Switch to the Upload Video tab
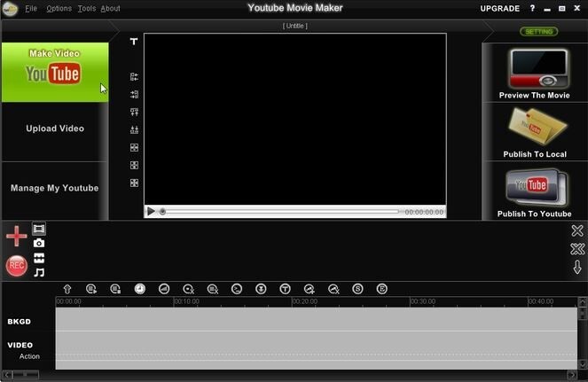Screen dimensions: 588x382 (55, 129)
